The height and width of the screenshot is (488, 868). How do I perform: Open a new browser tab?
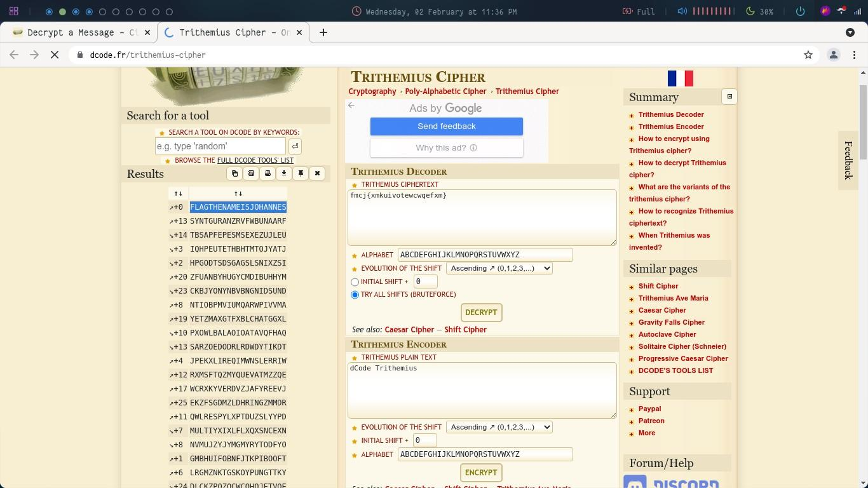click(x=323, y=32)
